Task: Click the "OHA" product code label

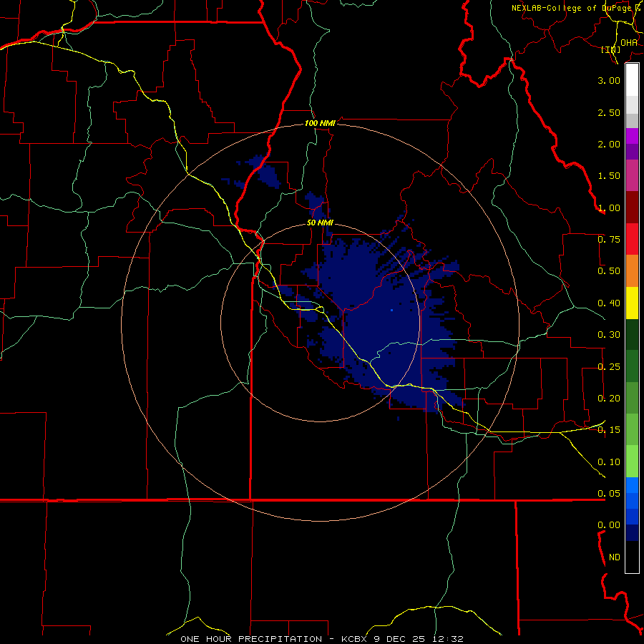Action: (629, 43)
